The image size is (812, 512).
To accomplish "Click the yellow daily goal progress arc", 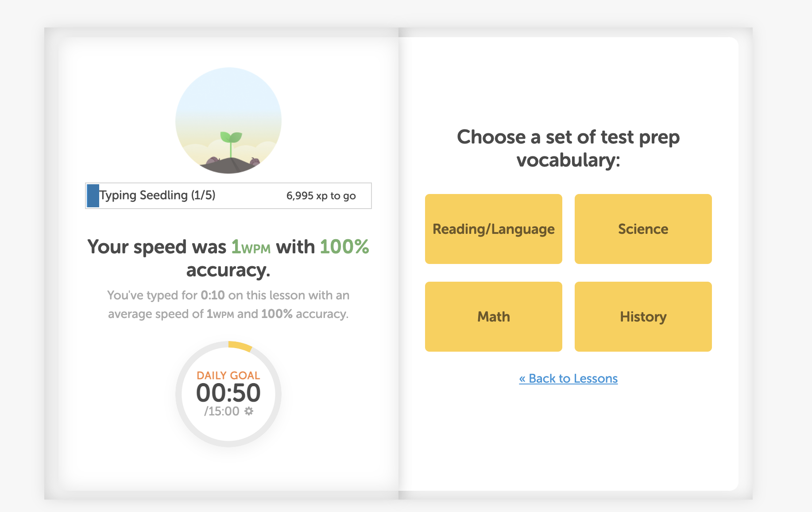I will pos(240,346).
